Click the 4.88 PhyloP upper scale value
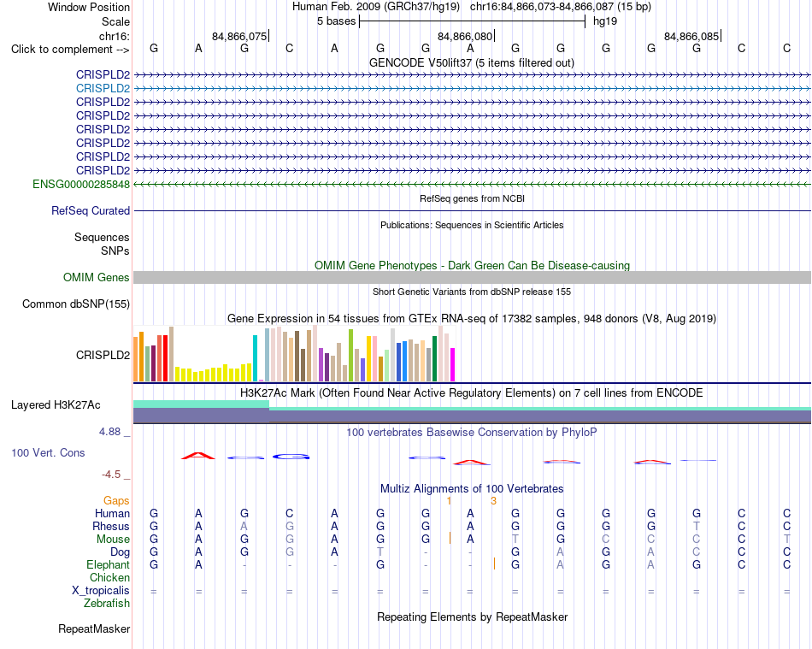812x649 pixels. [x=109, y=432]
